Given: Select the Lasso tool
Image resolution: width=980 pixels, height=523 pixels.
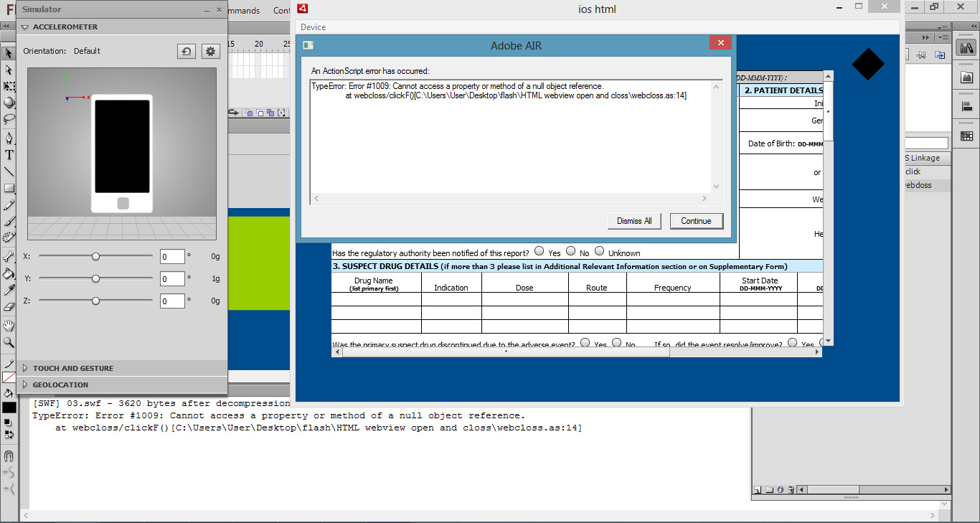Looking at the screenshot, I should (9, 119).
